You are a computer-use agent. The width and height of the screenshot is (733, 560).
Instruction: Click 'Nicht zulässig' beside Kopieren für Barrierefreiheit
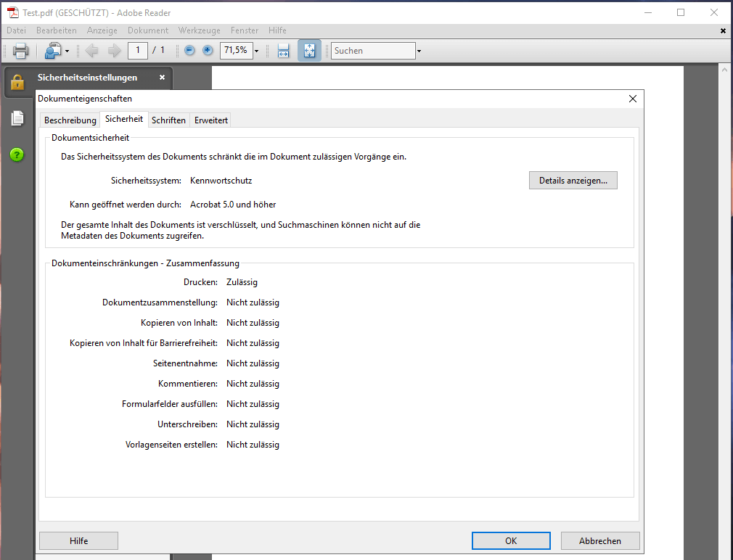[253, 343]
